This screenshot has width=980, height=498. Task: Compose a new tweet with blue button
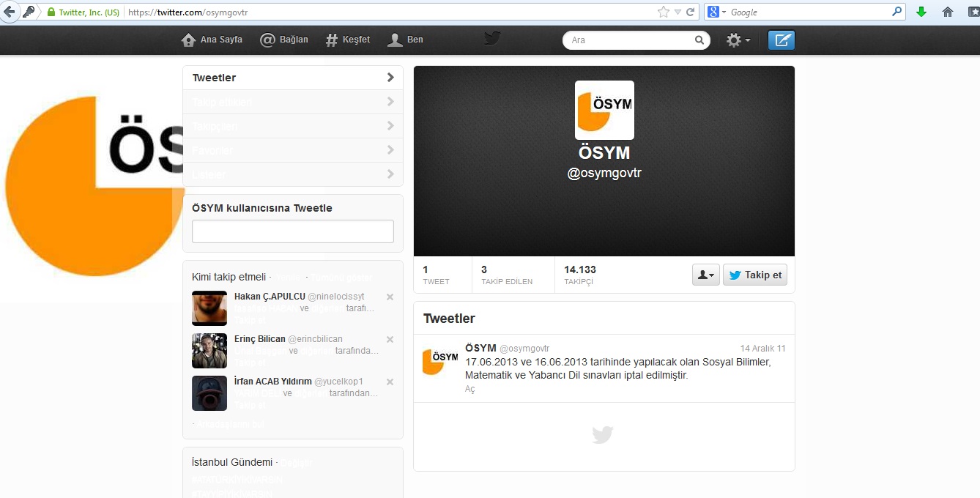[x=782, y=40]
